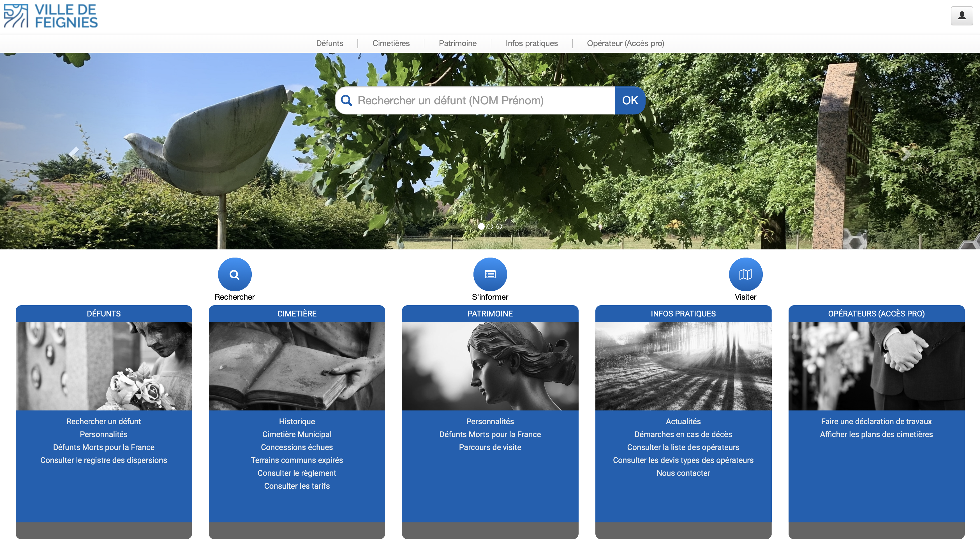Select the second carousel indicator dot

point(490,226)
